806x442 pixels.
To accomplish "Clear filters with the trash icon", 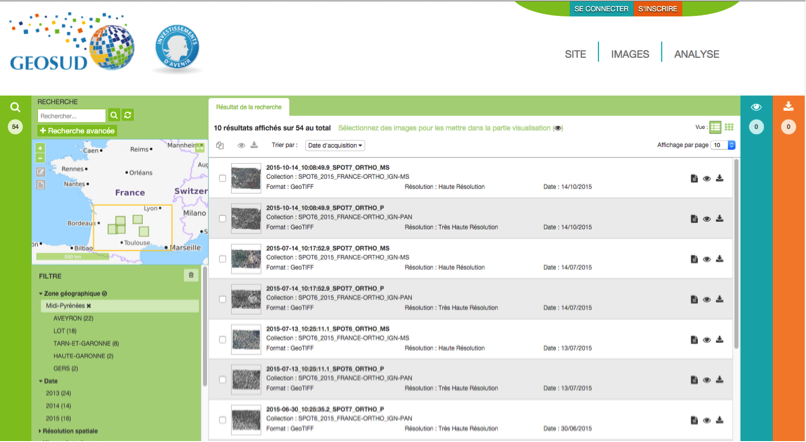I will tap(191, 275).
